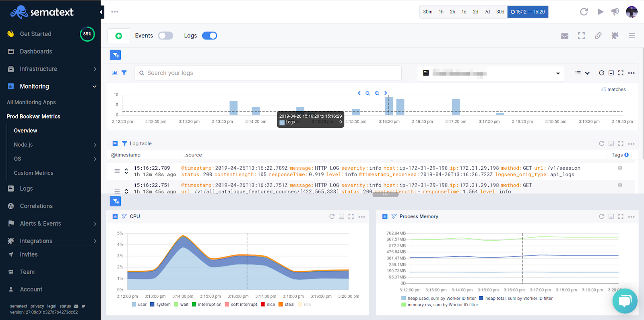
Task: Click the zoom in icon on log chart
Action: click(377, 93)
